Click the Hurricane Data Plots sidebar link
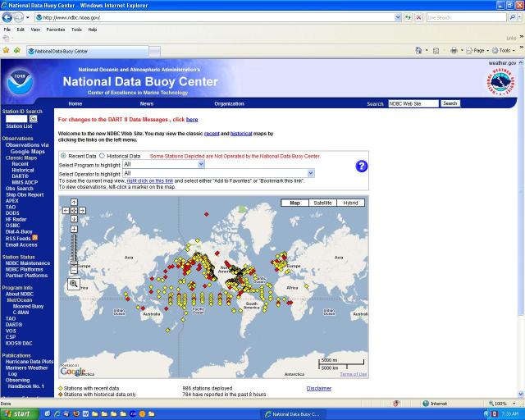This screenshot has height=420, width=525. (x=30, y=362)
